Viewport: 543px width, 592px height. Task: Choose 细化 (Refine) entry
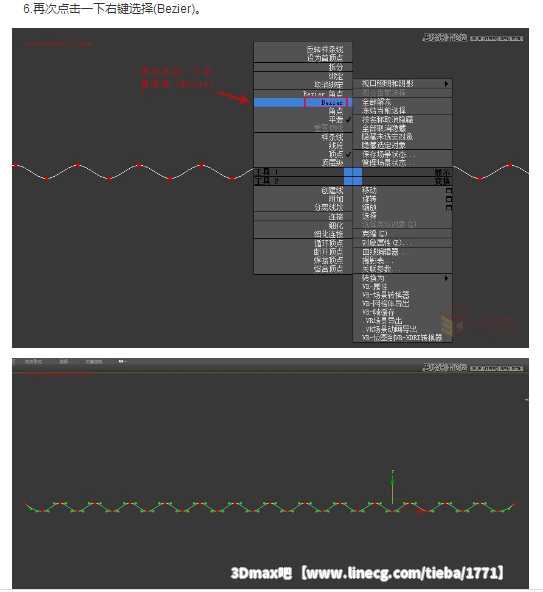[x=336, y=226]
